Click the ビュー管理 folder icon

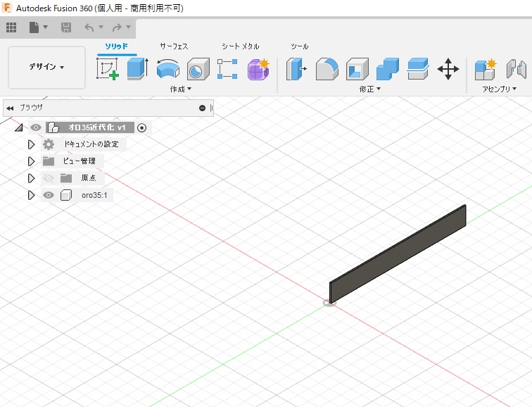pyautogui.click(x=49, y=161)
